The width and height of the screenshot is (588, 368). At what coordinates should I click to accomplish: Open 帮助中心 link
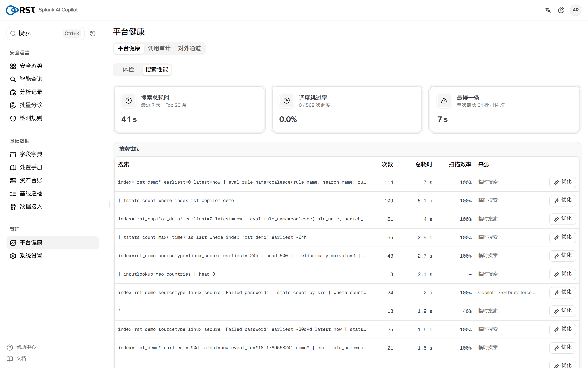(22, 347)
